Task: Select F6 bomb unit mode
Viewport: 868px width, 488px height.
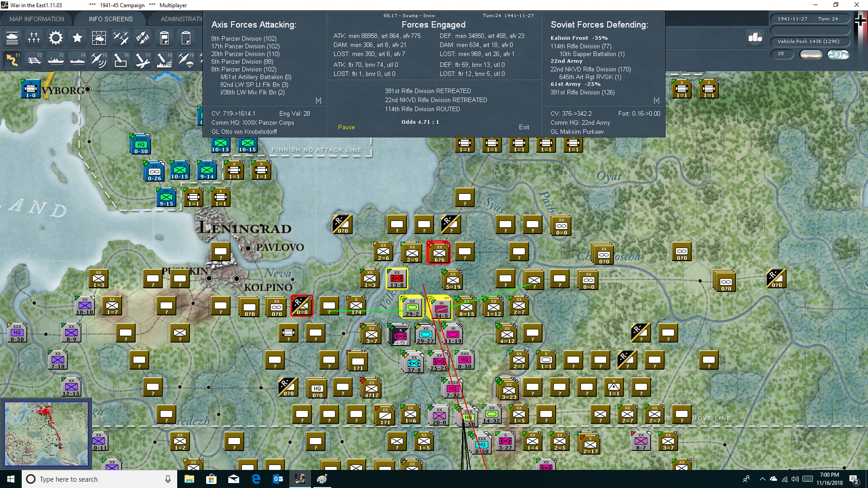Action: coord(121,60)
